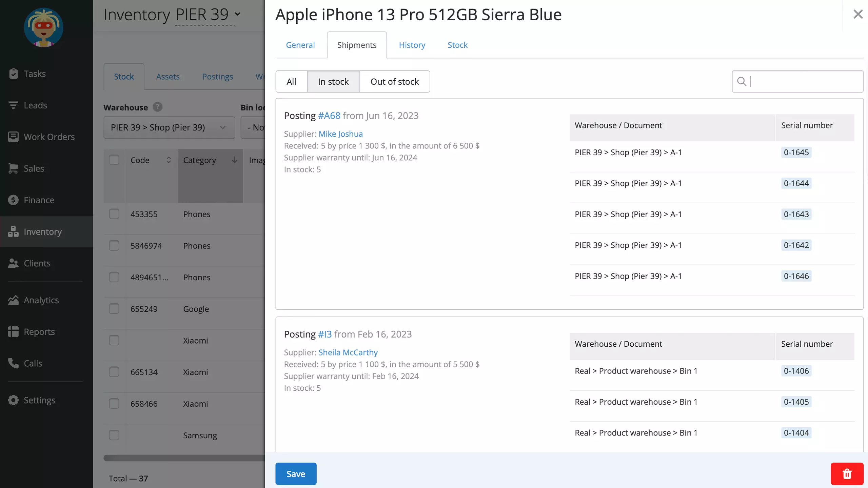This screenshot has height=488, width=868.
Task: Sort by Code column arrows
Action: point(169,160)
